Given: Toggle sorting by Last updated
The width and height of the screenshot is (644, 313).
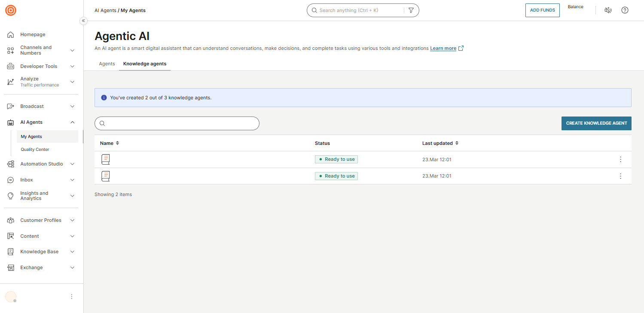Looking at the screenshot, I should [456, 143].
